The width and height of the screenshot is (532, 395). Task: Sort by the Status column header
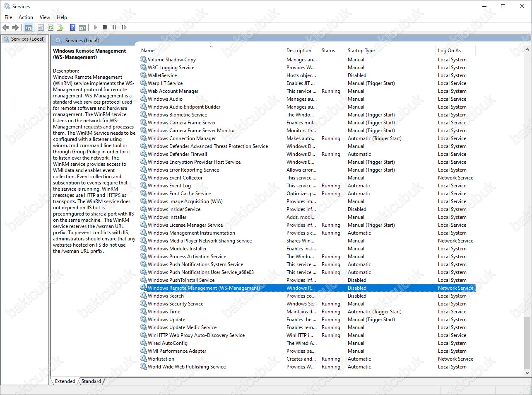[x=332, y=51]
